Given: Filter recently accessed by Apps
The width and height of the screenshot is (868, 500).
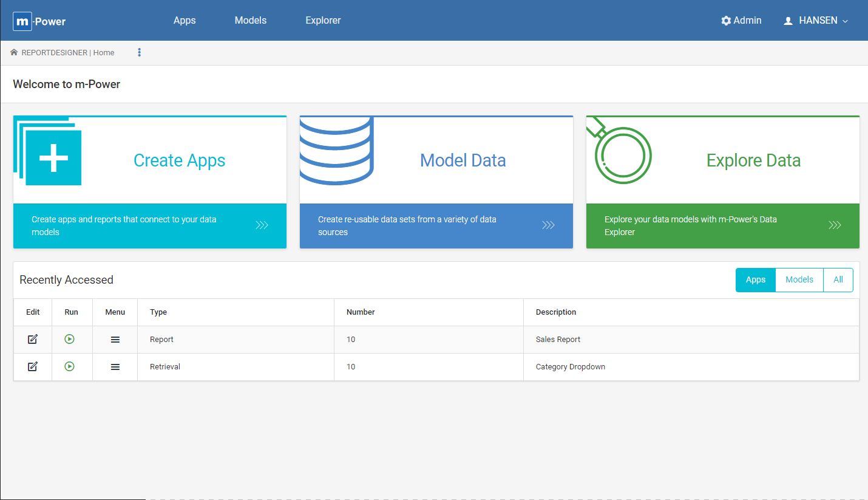Looking at the screenshot, I should [x=755, y=279].
